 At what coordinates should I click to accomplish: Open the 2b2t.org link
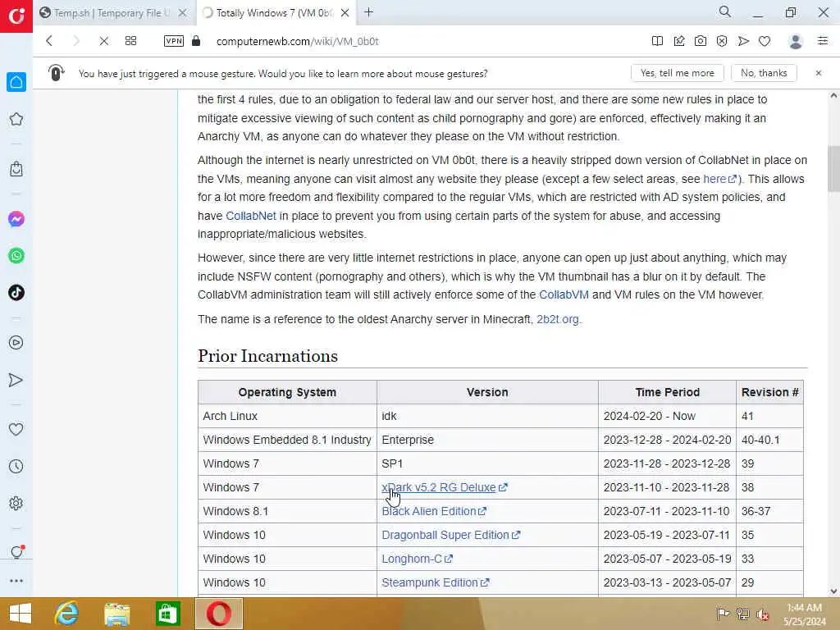point(558,319)
